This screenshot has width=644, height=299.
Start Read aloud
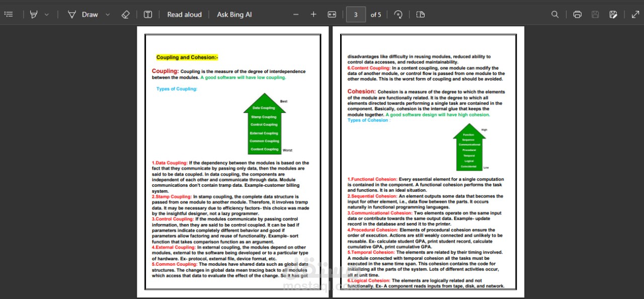point(184,15)
